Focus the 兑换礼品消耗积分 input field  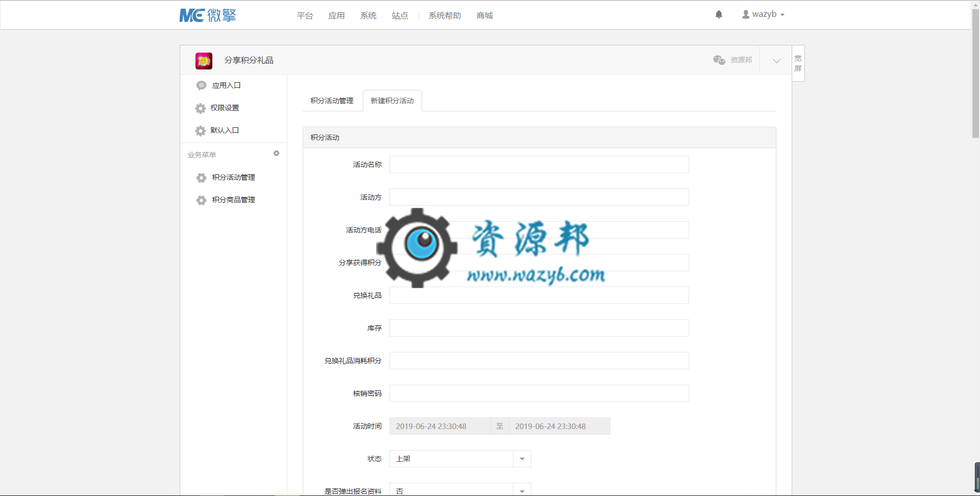(x=539, y=361)
